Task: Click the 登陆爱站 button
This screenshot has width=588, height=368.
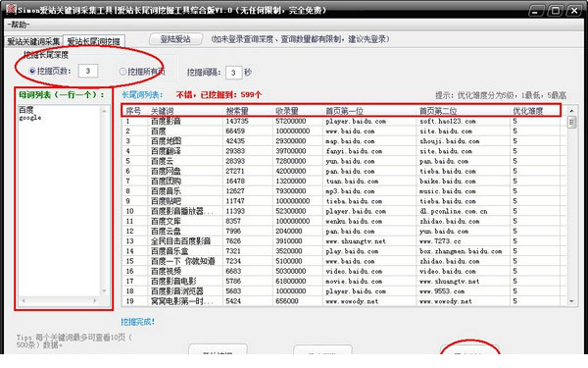Action: (175, 39)
